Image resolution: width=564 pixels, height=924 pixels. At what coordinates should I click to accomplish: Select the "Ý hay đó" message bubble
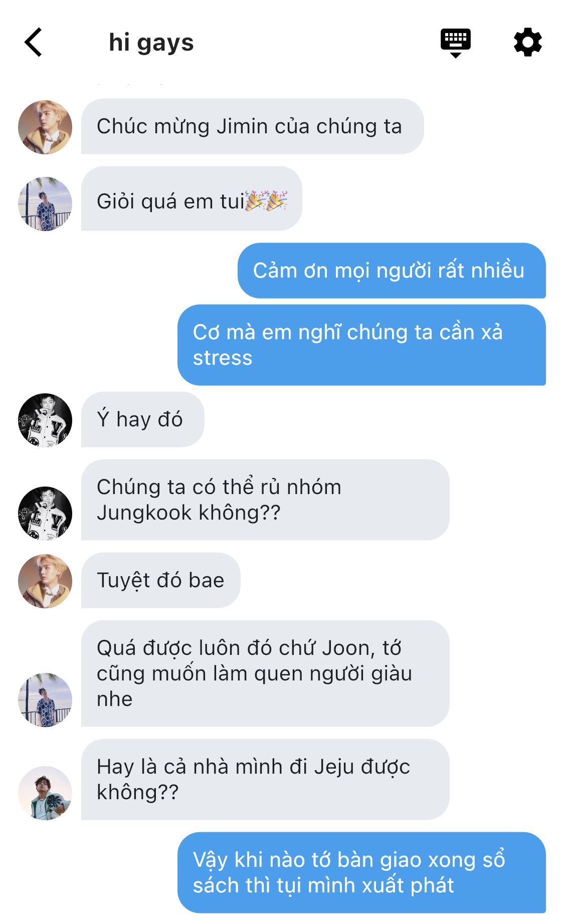(x=142, y=419)
